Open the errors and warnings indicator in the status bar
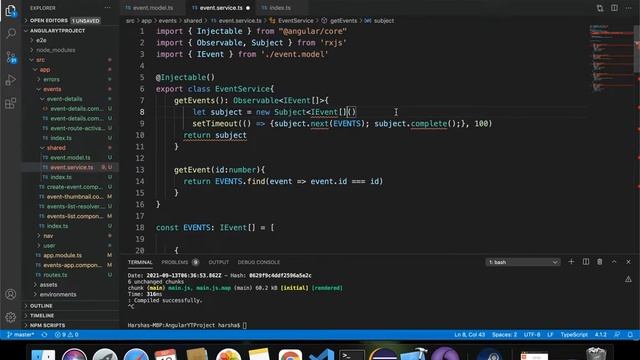640x360 pixels. click(x=67, y=335)
